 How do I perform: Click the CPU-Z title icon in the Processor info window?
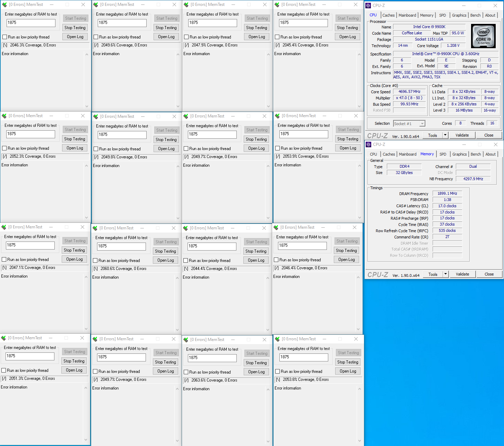tap(368, 6)
